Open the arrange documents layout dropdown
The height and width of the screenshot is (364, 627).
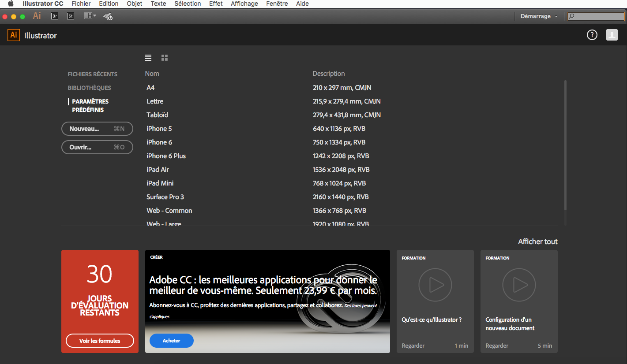coord(90,16)
